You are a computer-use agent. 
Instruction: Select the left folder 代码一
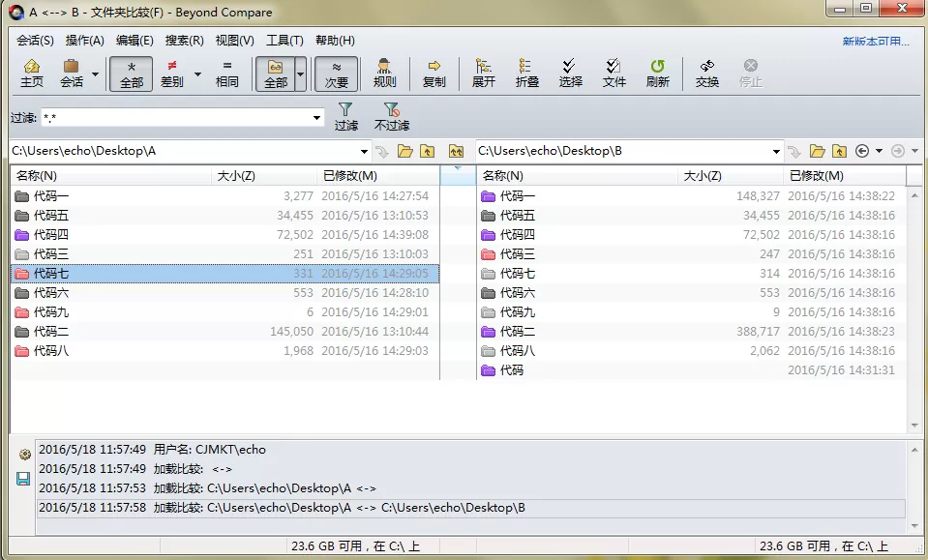(225, 195)
